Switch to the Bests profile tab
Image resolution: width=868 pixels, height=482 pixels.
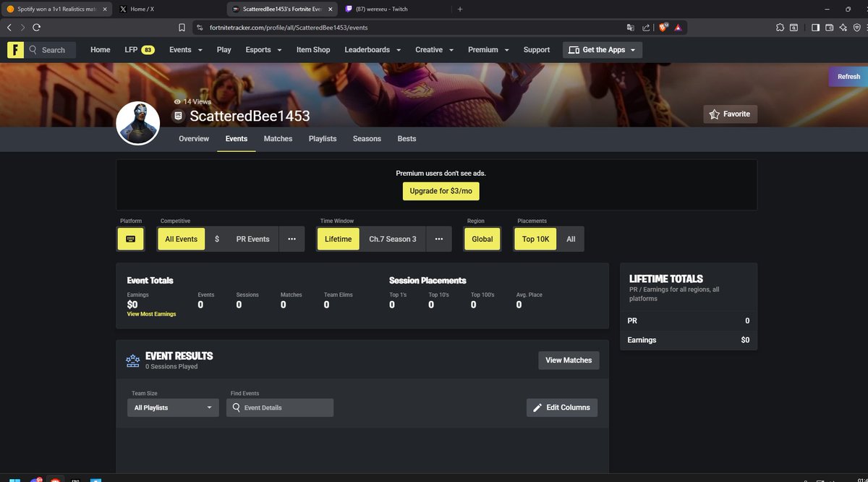(407, 138)
